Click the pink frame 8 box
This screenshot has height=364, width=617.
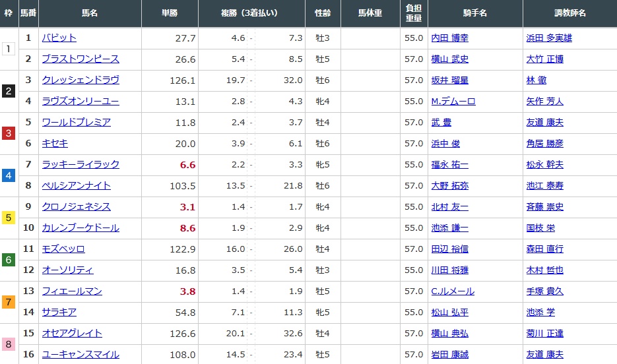[x=8, y=344]
